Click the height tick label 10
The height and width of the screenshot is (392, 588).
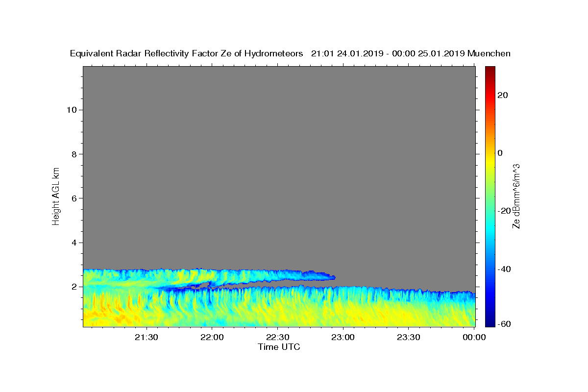tap(71, 110)
